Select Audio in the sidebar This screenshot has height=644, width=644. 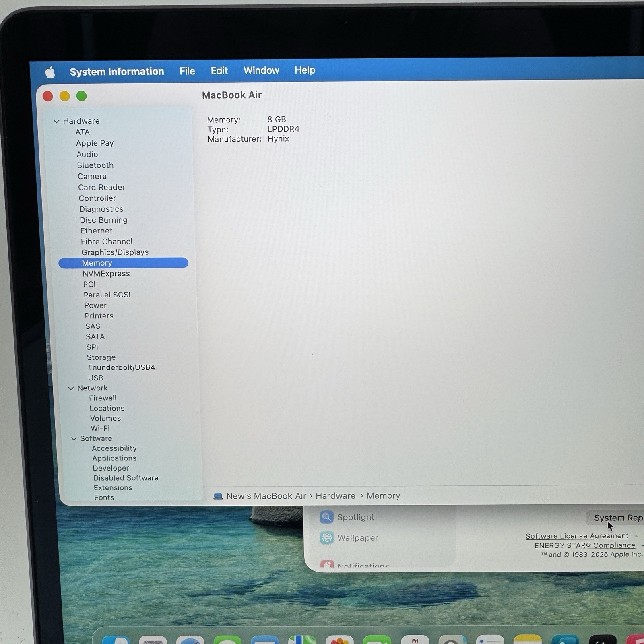point(87,154)
